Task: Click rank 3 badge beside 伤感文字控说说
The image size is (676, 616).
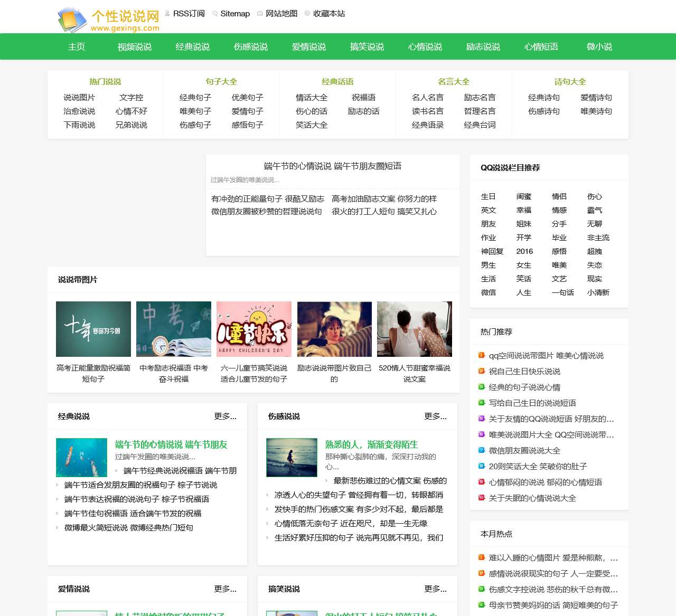Action: [482, 589]
